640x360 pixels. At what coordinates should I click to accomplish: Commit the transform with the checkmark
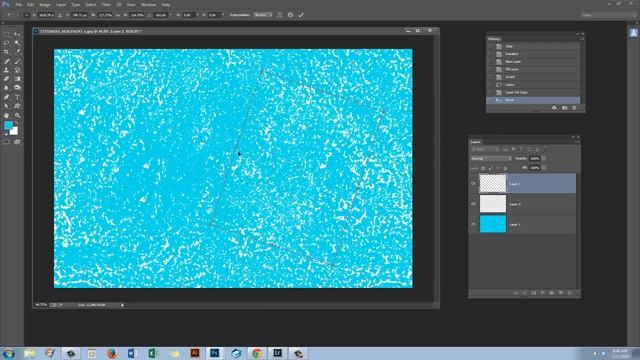[x=301, y=15]
